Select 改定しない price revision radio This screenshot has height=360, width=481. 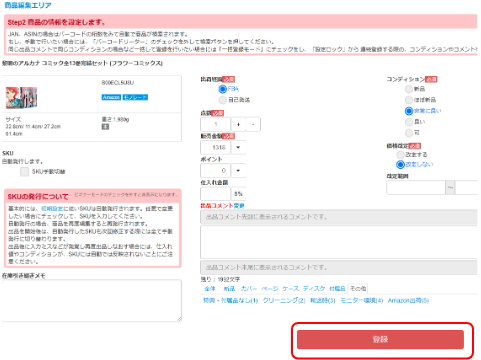[x=400, y=164]
